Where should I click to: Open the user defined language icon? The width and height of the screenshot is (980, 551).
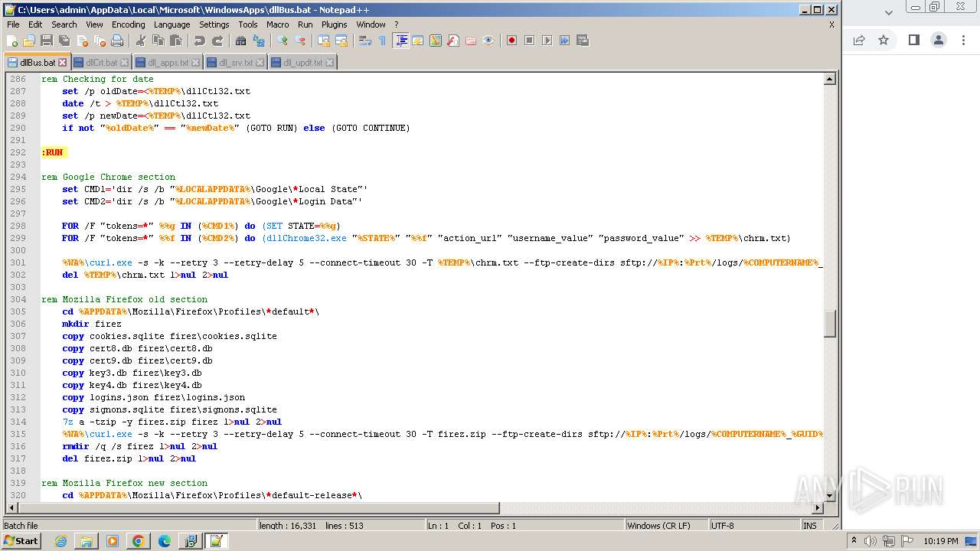tap(418, 41)
